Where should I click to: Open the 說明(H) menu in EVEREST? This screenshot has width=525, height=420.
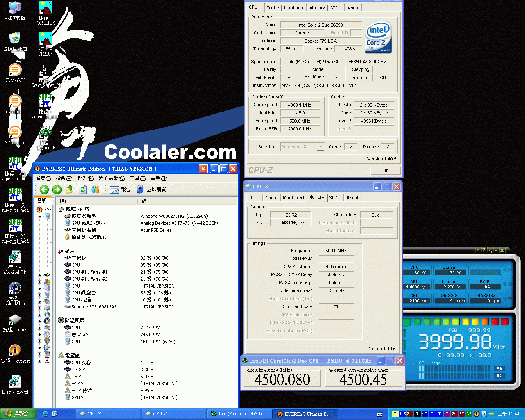(159, 178)
